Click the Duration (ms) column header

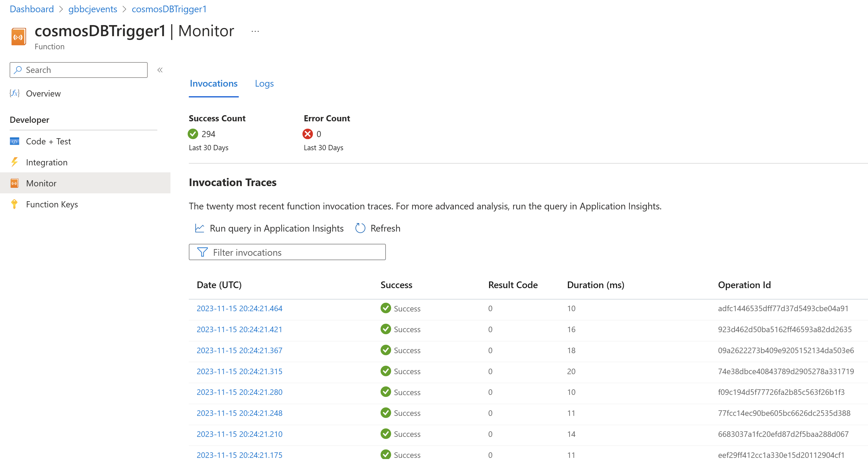tap(595, 285)
